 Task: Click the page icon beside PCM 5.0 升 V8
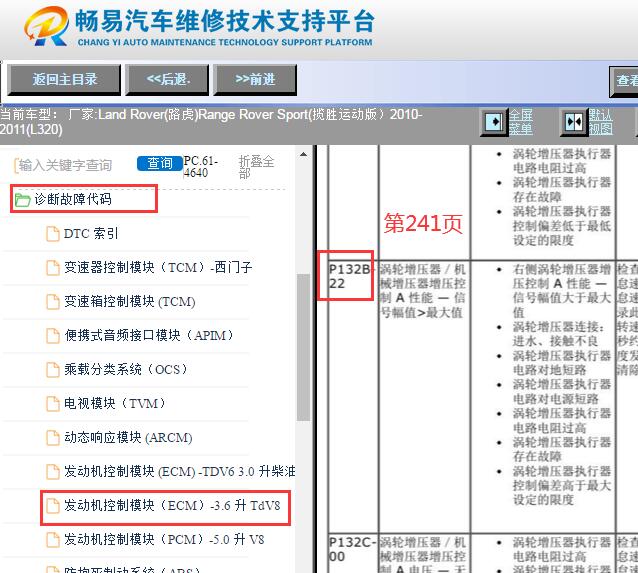click(52, 540)
